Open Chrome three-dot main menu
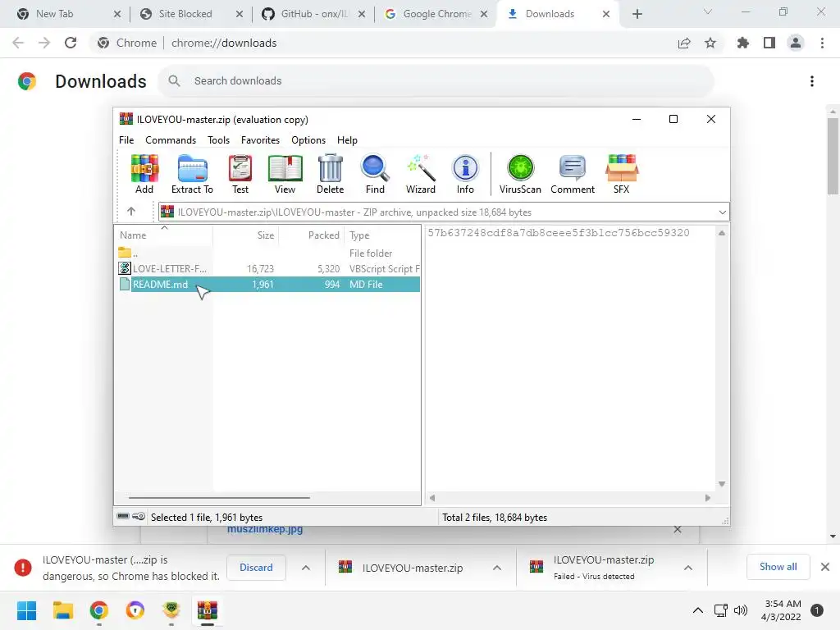Screen dimensions: 840x630 pyautogui.click(x=822, y=43)
